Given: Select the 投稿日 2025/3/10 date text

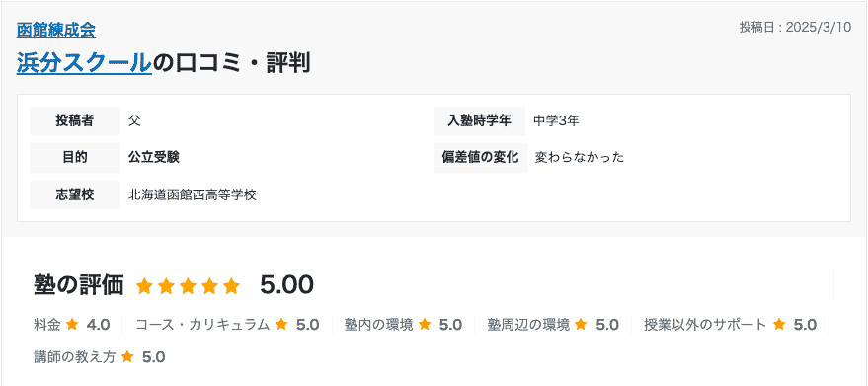Looking at the screenshot, I should click(x=795, y=28).
